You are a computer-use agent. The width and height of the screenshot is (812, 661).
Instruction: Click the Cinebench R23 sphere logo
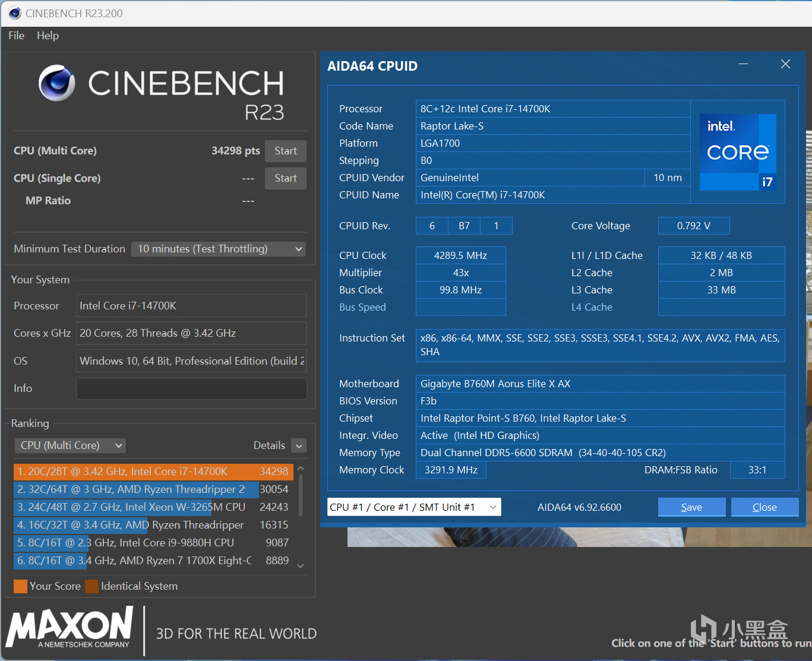click(57, 83)
